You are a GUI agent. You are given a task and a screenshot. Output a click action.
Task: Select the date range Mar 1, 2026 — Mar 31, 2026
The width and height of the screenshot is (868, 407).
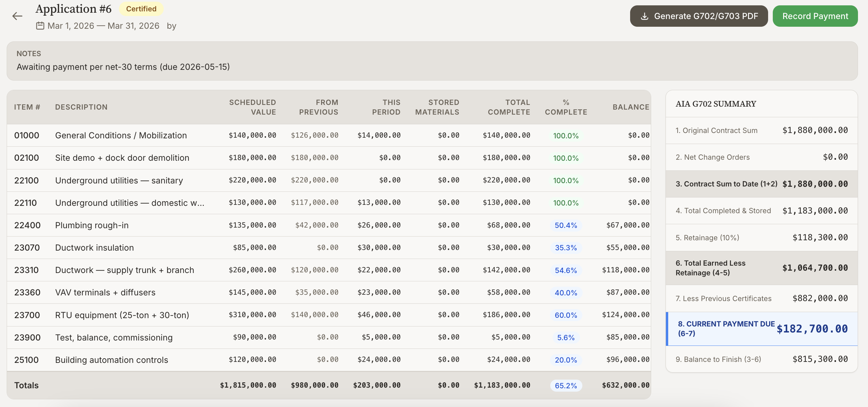coord(104,26)
